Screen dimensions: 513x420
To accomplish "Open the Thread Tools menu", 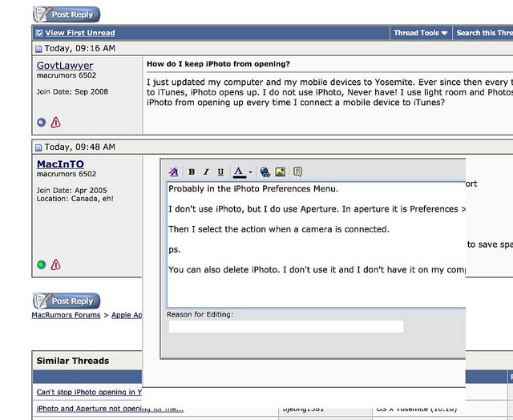I will (x=420, y=33).
